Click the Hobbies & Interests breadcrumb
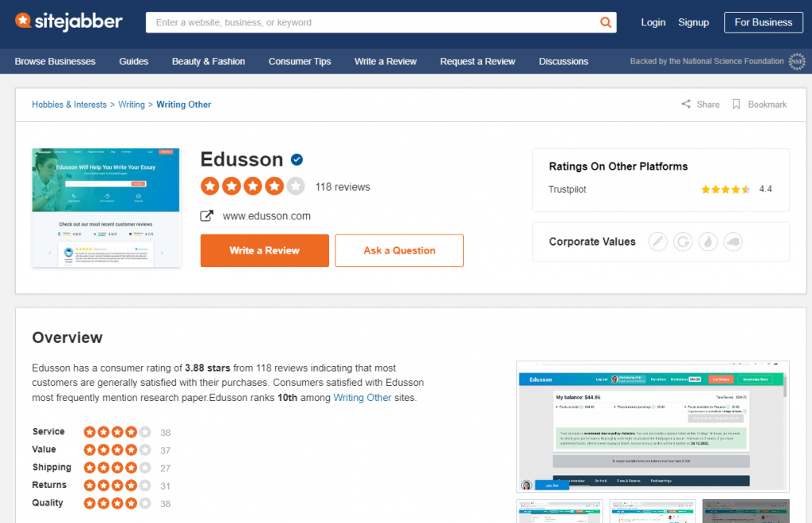The image size is (812, 523). click(70, 105)
